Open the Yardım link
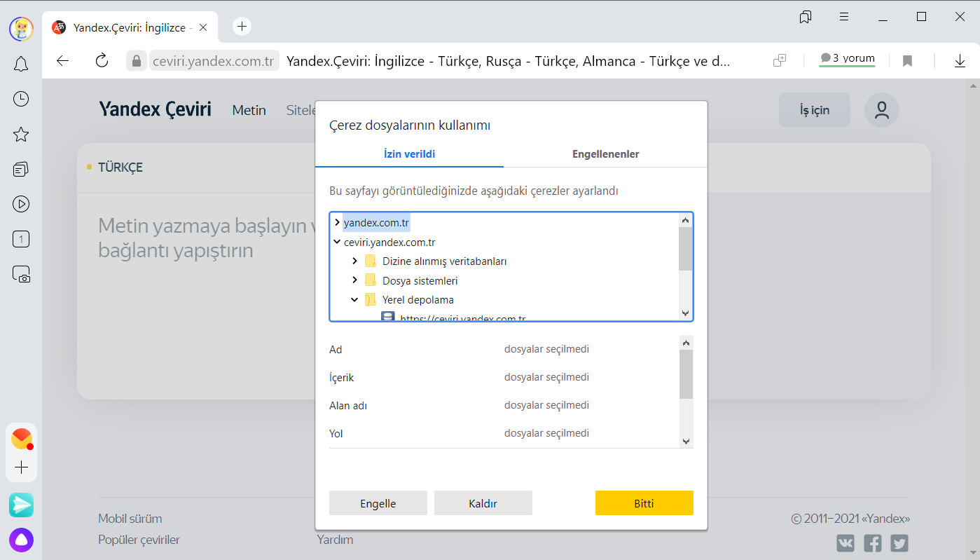 point(335,540)
